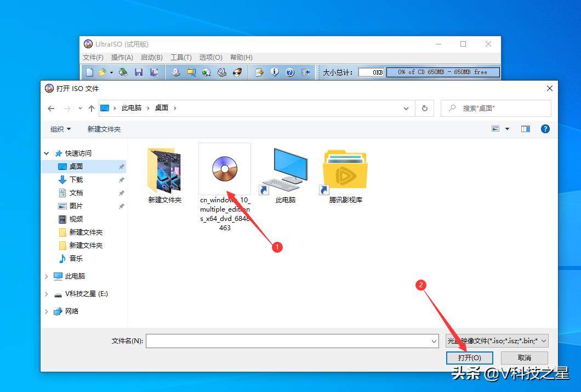Click inside the 文件名(N) input field

290,340
